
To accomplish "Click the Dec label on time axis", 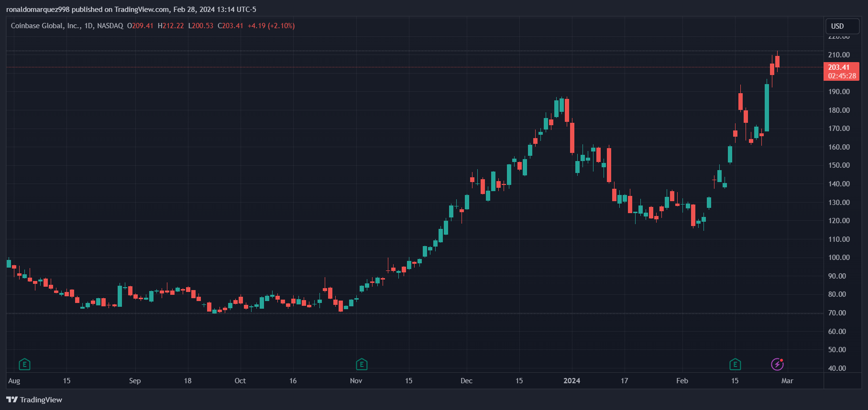I will coord(466,381).
